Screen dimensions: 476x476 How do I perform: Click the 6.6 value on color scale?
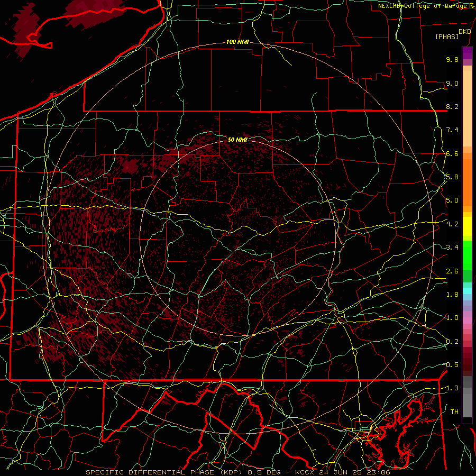(452, 153)
